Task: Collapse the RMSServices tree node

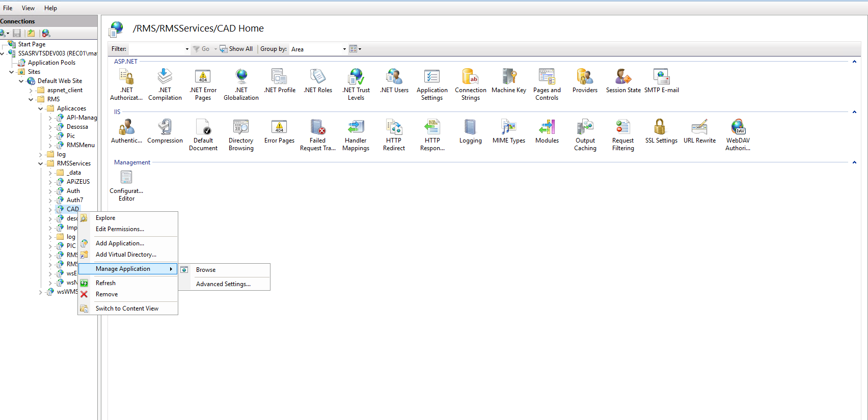Action: pyautogui.click(x=41, y=164)
